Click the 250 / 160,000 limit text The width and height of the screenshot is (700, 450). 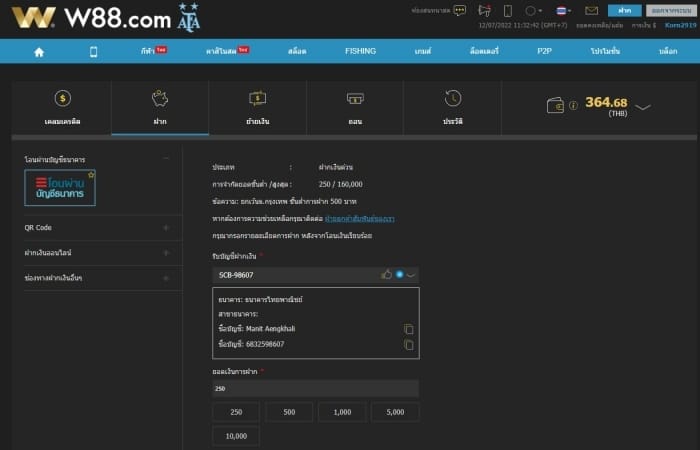tap(341, 184)
